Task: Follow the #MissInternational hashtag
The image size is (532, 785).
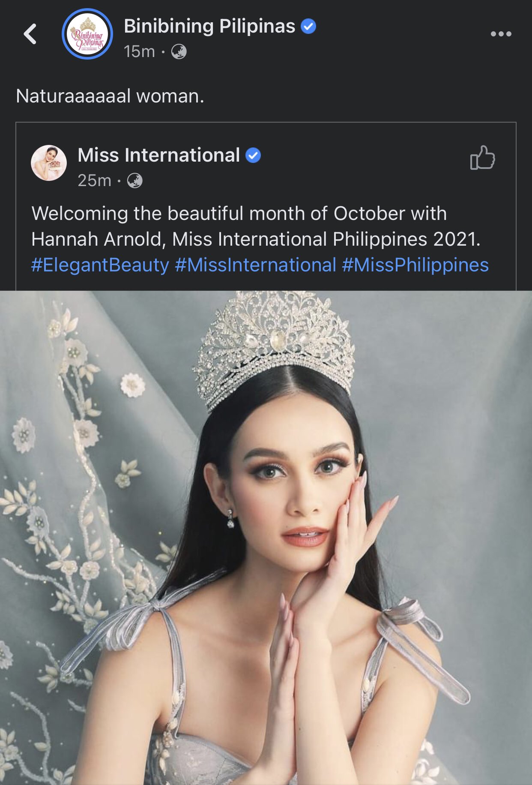Action: point(256,265)
